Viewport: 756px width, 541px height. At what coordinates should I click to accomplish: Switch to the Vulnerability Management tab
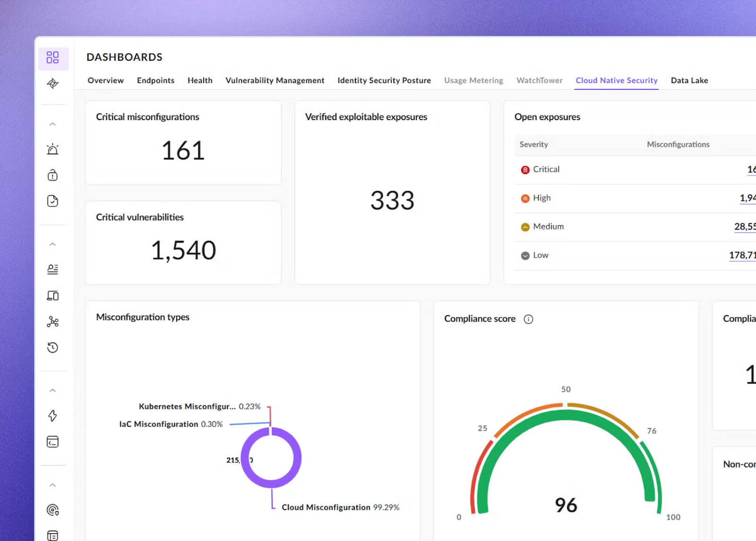click(275, 80)
